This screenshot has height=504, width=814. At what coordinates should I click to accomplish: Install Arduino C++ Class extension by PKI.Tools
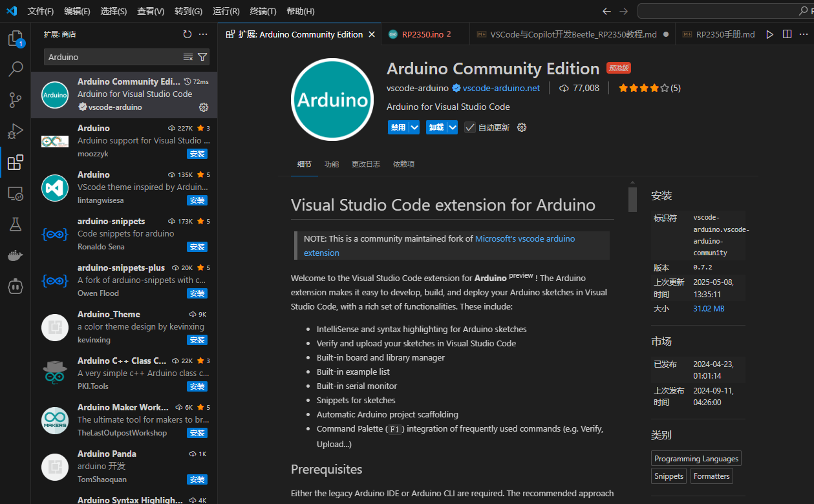197,386
